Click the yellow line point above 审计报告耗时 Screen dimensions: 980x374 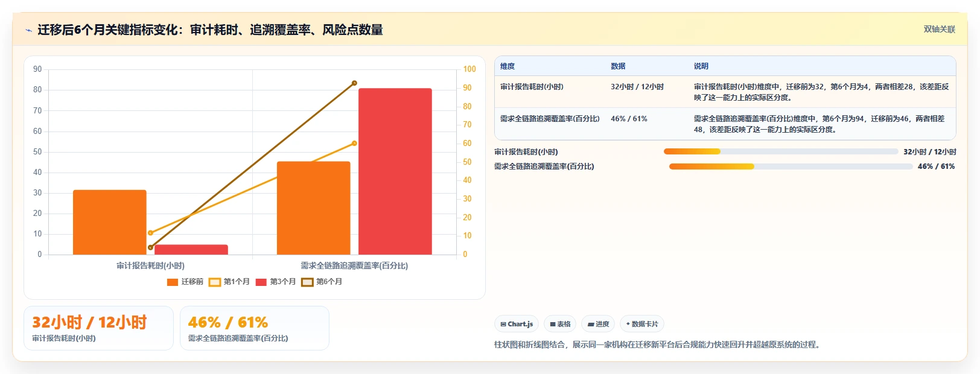[x=150, y=233]
